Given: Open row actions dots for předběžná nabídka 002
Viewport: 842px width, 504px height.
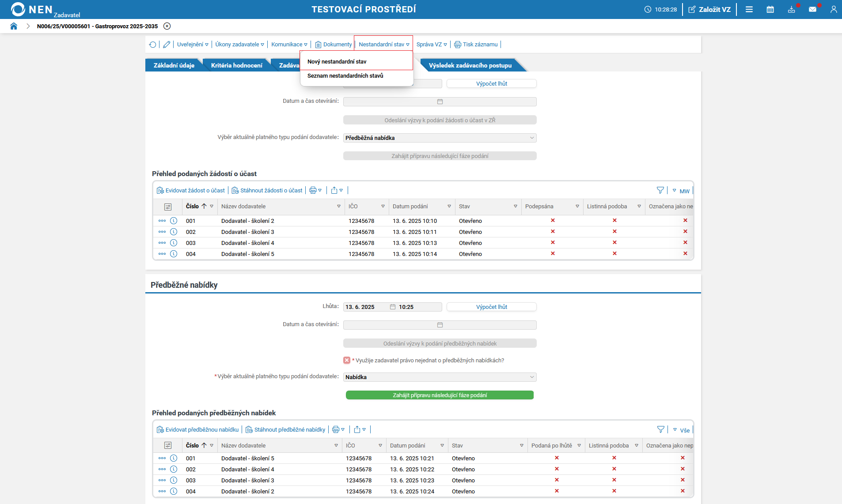Looking at the screenshot, I should pos(162,469).
